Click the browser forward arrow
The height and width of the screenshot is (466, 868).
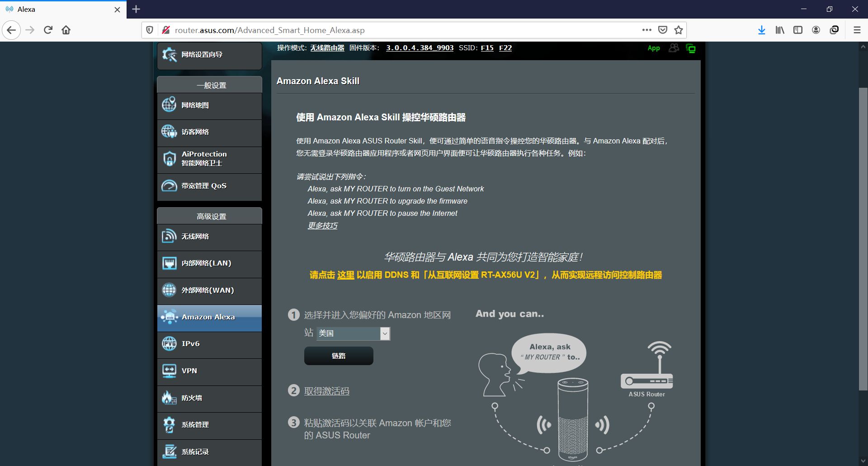click(30, 30)
